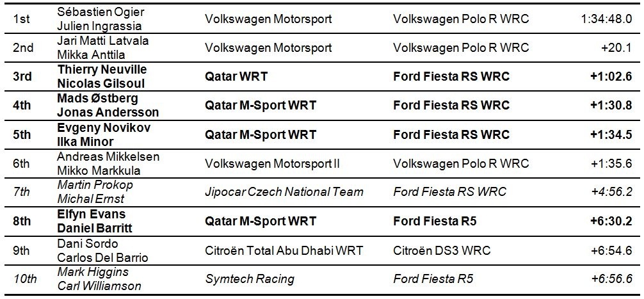
Task: Select the 6th position cell
Action: pyautogui.click(x=21, y=163)
